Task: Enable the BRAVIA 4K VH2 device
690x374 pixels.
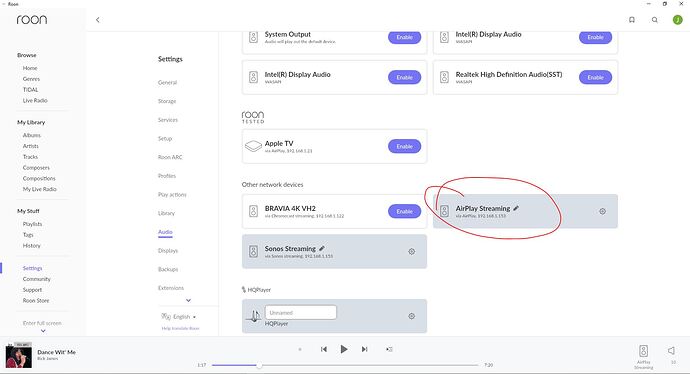Action: (404, 211)
